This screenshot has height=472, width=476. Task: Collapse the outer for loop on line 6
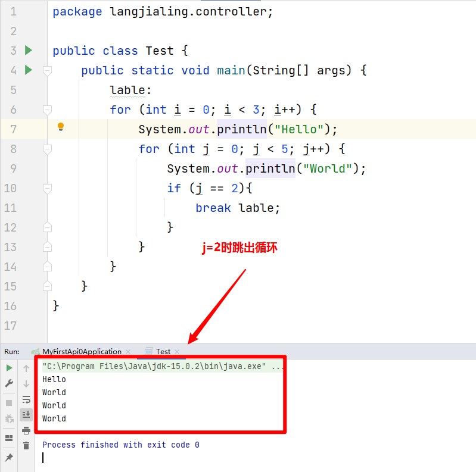(x=48, y=110)
